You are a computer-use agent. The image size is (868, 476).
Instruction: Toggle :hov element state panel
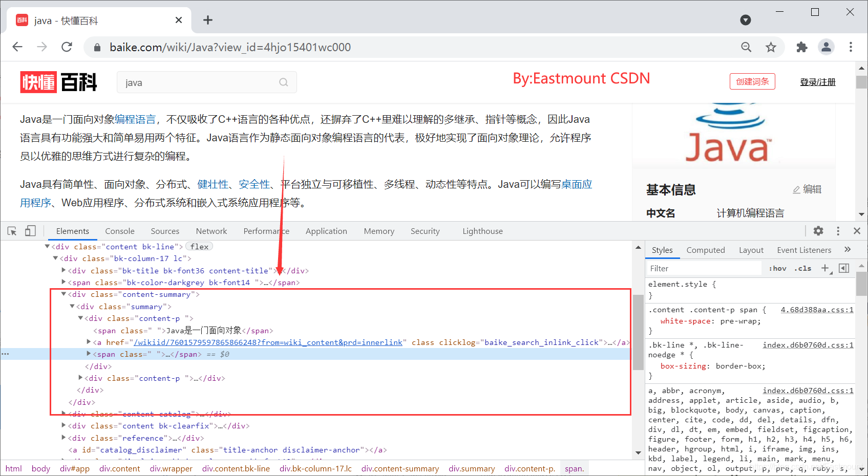pyautogui.click(x=777, y=268)
